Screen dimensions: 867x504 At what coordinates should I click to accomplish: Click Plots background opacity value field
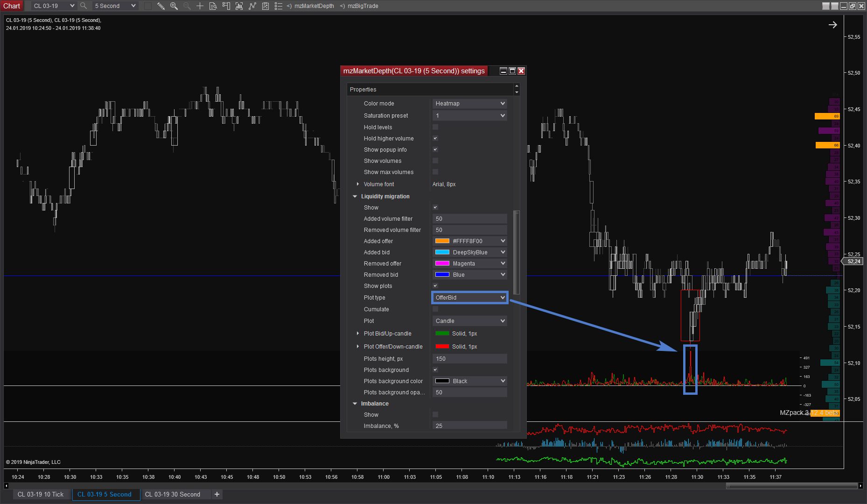tap(469, 392)
